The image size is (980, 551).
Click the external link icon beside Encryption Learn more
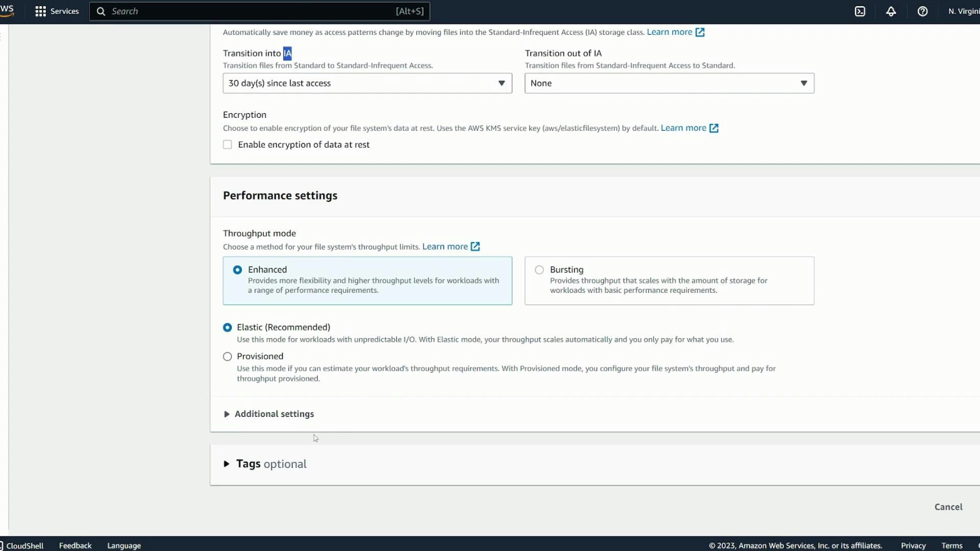714,128
